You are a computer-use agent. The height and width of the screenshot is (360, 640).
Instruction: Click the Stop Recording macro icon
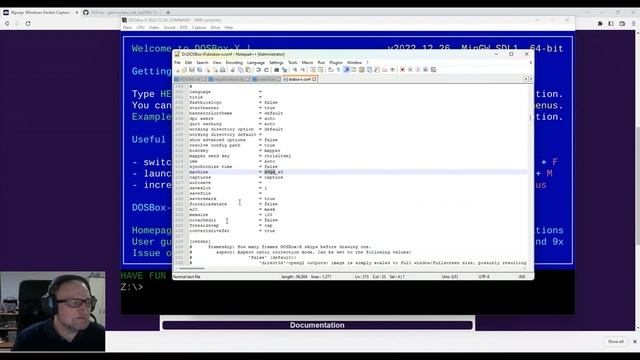[410, 70]
